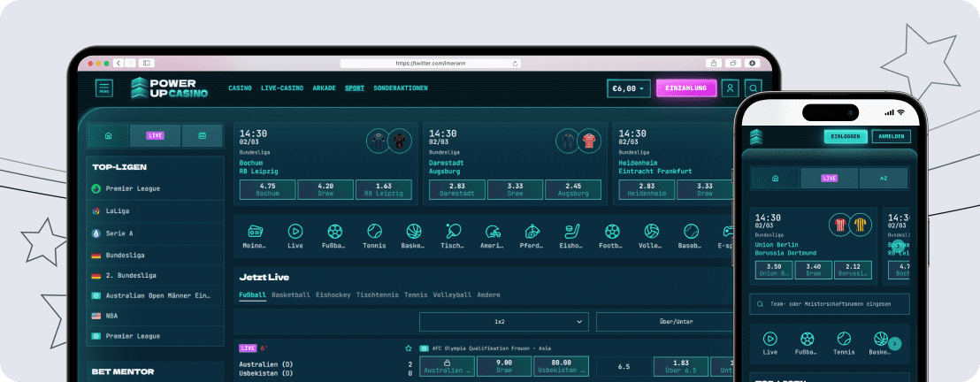
Task: Bet 2.83 on Heidenheim
Action: click(647, 189)
